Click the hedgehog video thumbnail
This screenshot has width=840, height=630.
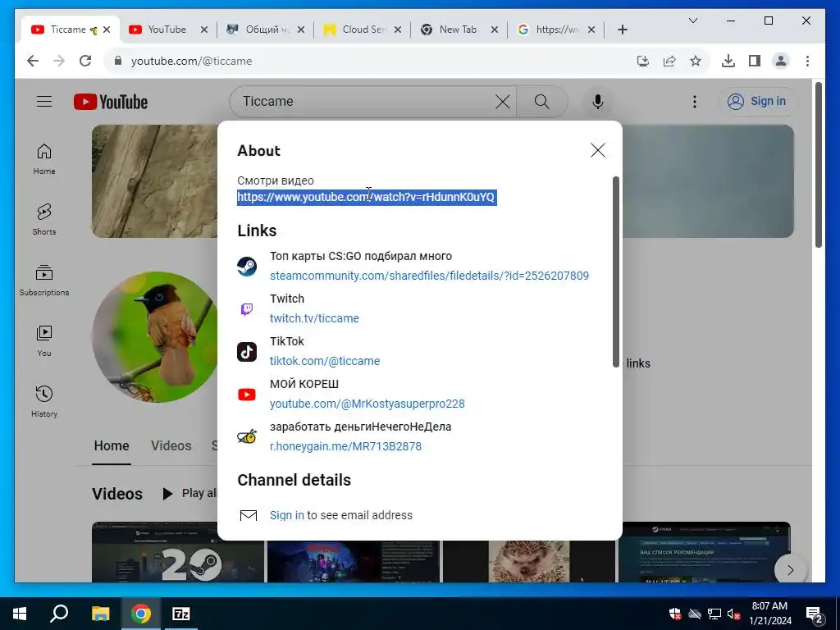[x=529, y=560]
